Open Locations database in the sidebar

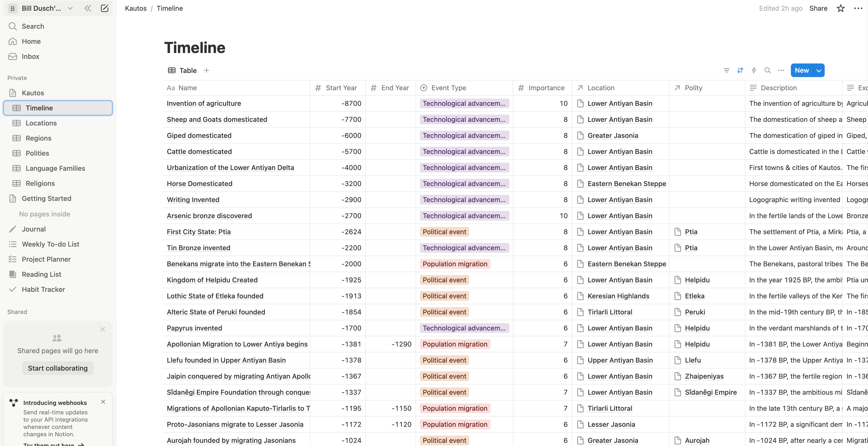tap(41, 123)
